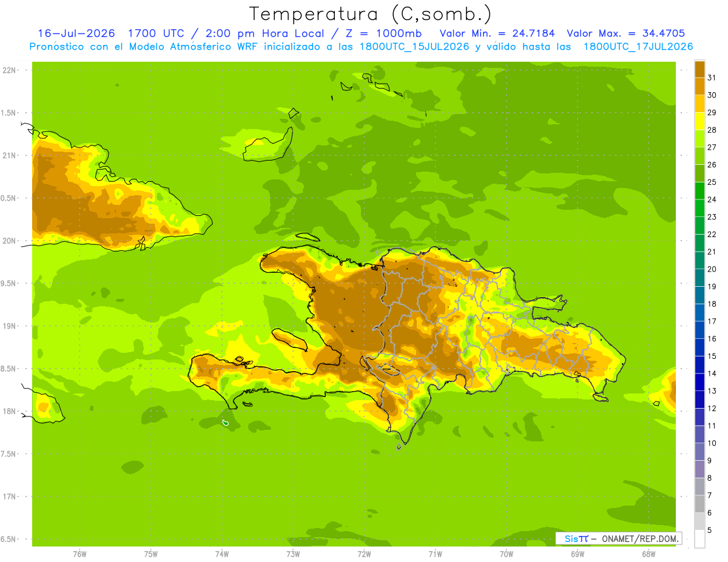Click the '70W' longitude label
The height and width of the screenshot is (562, 728).
[507, 555]
